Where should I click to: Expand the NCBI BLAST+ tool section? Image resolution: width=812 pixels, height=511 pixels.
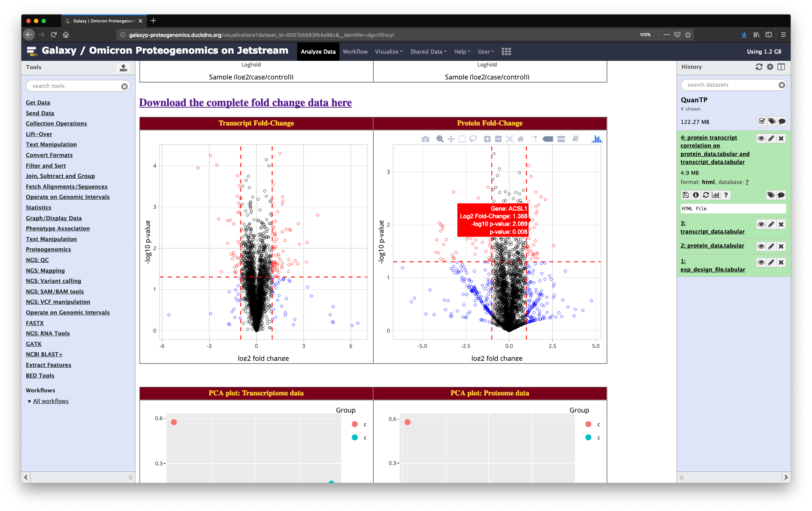tap(44, 354)
